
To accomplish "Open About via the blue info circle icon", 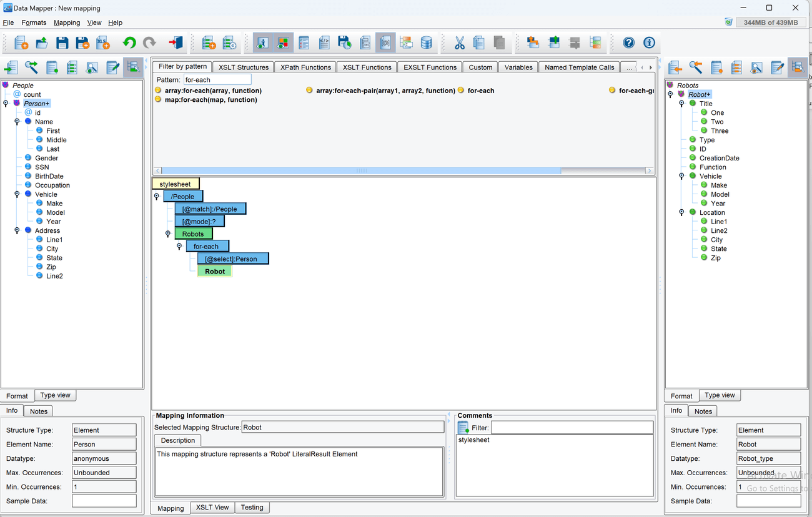I will (x=649, y=42).
